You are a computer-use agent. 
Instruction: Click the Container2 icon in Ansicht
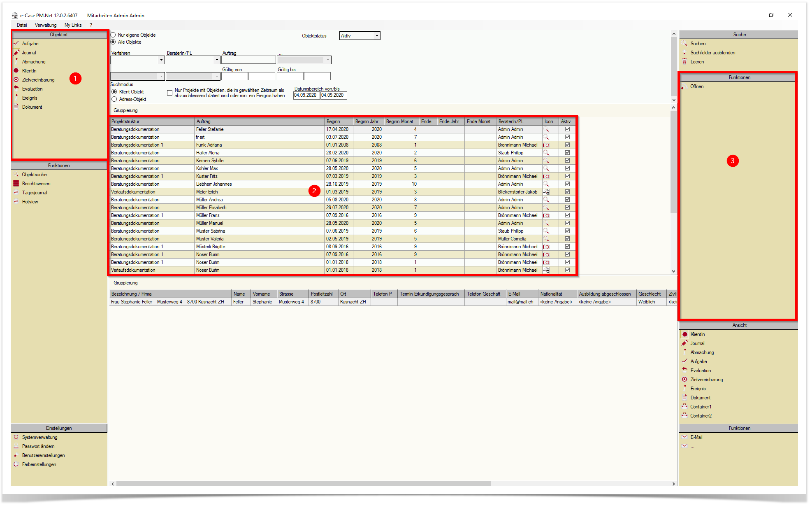click(685, 415)
